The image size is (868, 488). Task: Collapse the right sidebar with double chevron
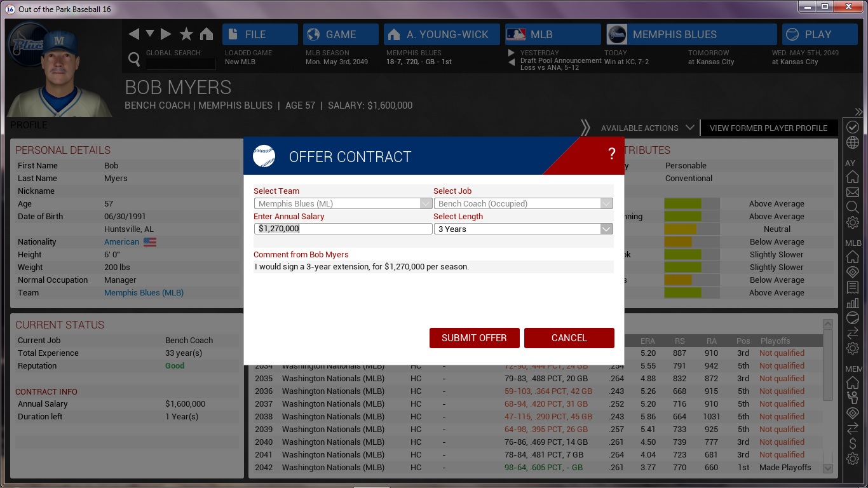pos(858,112)
